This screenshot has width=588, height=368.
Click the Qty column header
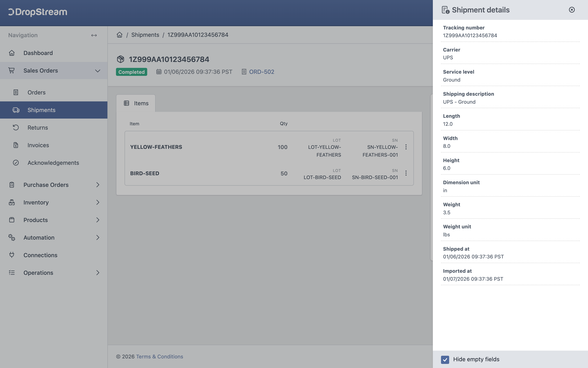click(284, 123)
